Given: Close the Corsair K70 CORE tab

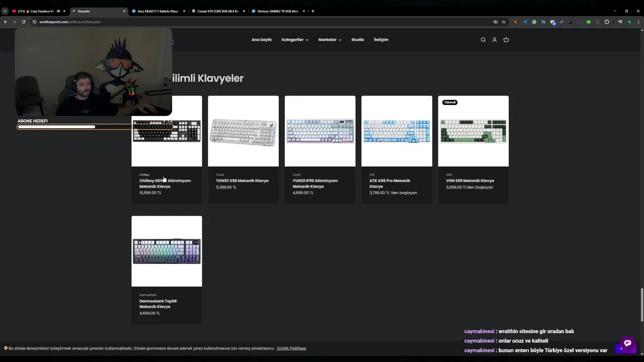Looking at the screenshot, I should click(244, 11).
